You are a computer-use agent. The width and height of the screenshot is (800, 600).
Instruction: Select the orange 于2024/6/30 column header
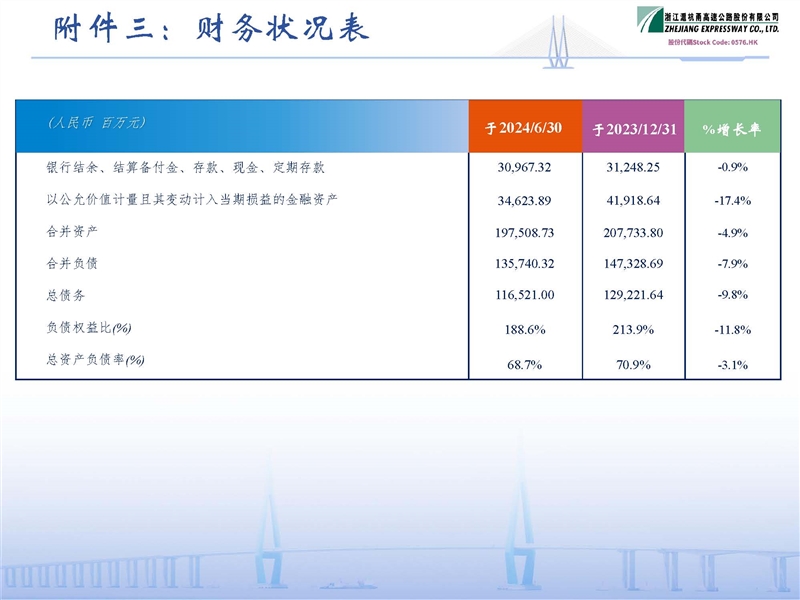[524, 128]
